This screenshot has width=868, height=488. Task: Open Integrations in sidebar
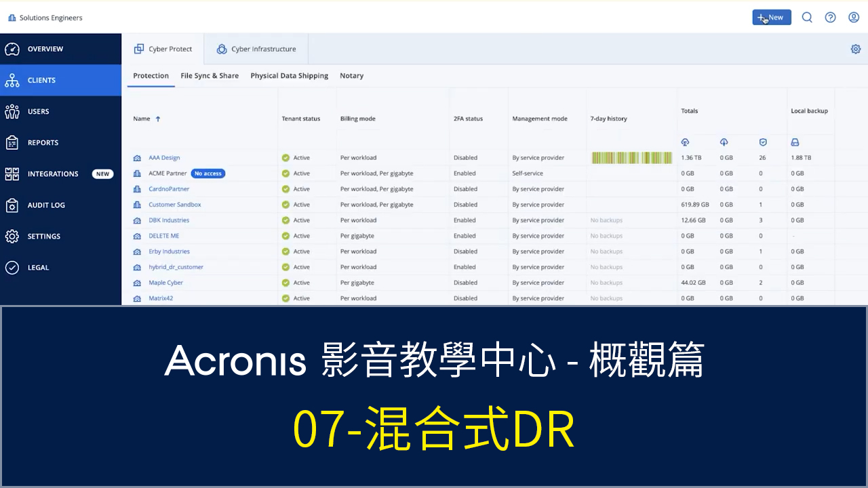pyautogui.click(x=60, y=174)
